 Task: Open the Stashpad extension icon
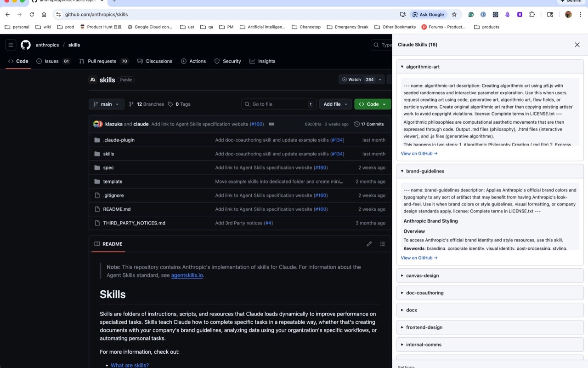[520, 14]
